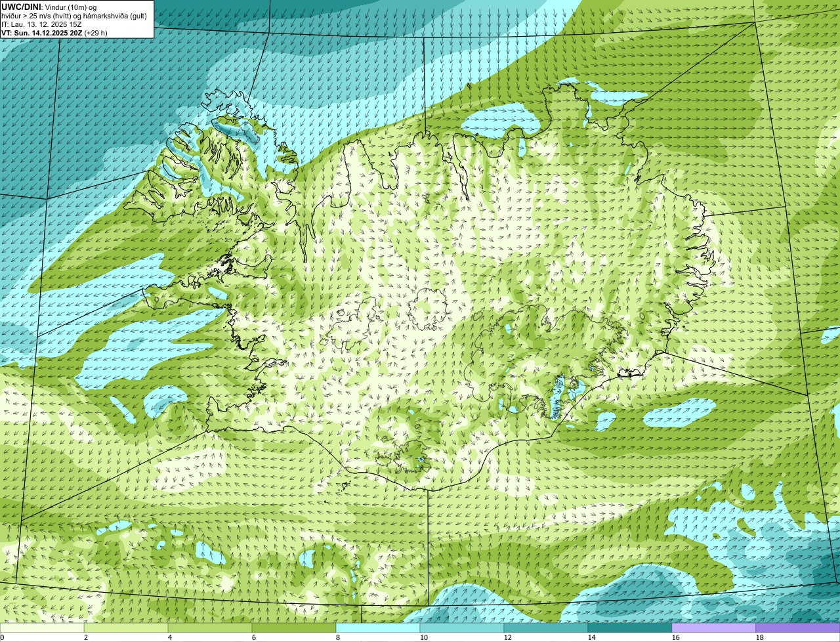Click the '6' scale label

click(254, 637)
